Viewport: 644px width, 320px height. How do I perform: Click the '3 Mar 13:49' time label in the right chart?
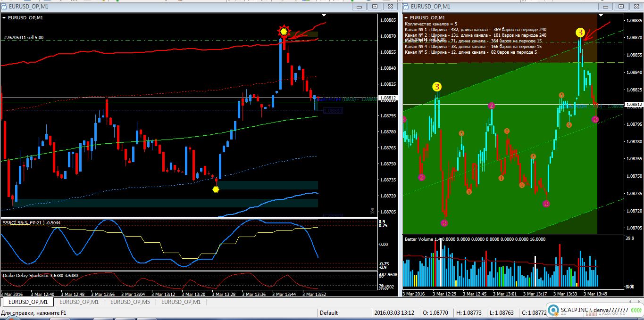(x=596, y=294)
